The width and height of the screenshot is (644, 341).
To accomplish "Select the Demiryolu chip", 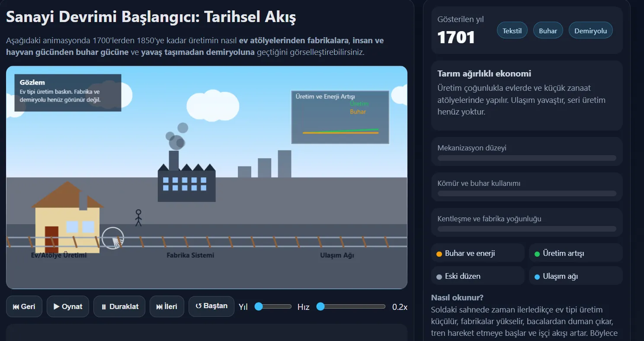I will (590, 30).
